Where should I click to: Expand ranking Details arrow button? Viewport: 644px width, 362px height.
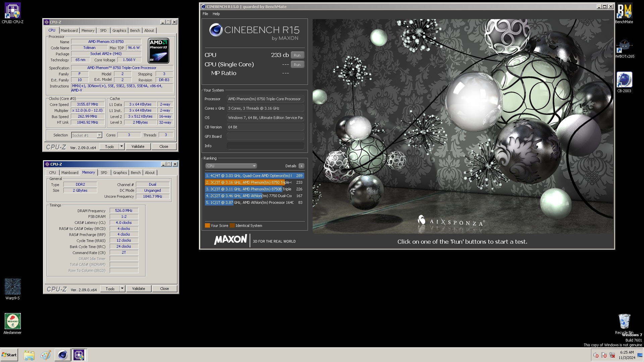click(301, 166)
